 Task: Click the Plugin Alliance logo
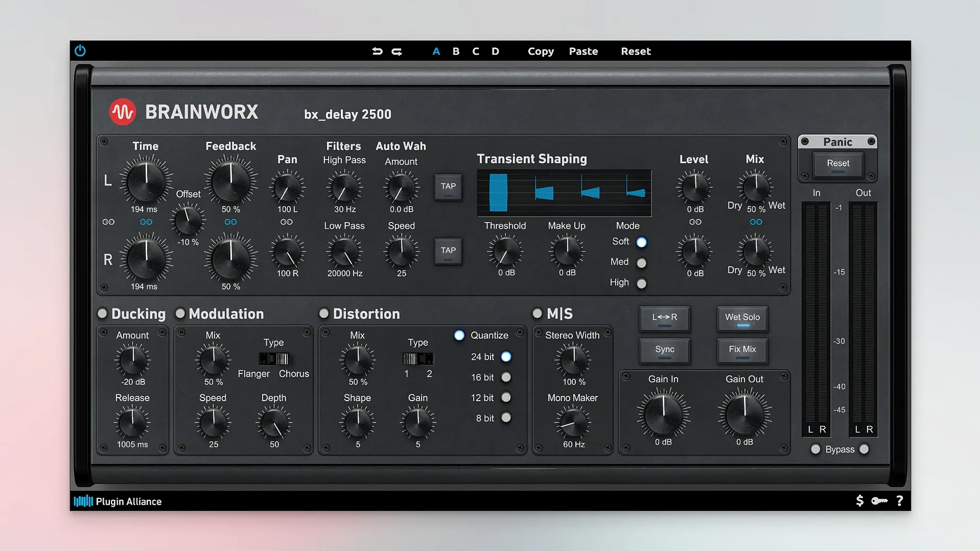[x=118, y=501]
